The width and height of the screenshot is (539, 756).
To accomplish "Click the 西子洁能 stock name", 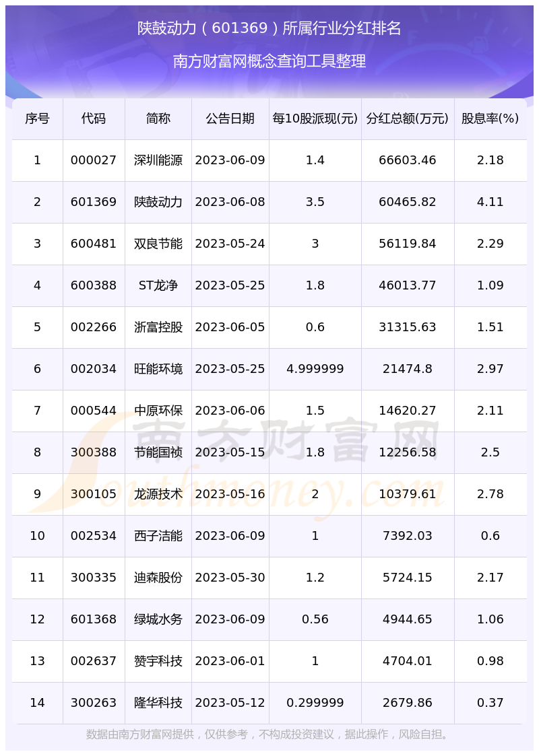I will [158, 536].
